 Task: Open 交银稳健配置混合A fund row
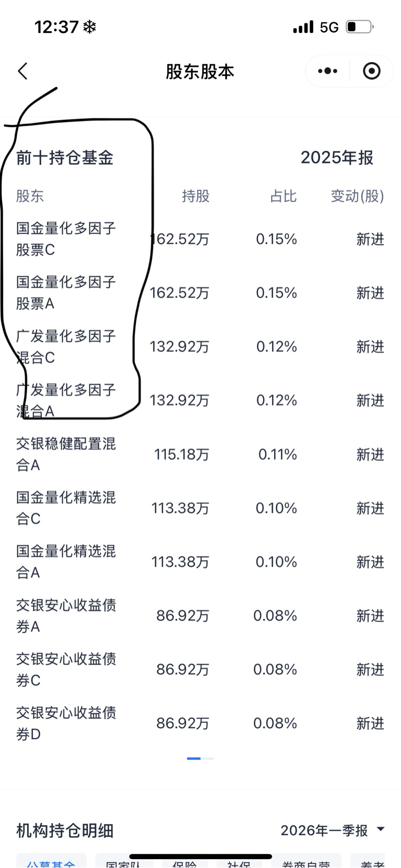pyautogui.click(x=200, y=454)
